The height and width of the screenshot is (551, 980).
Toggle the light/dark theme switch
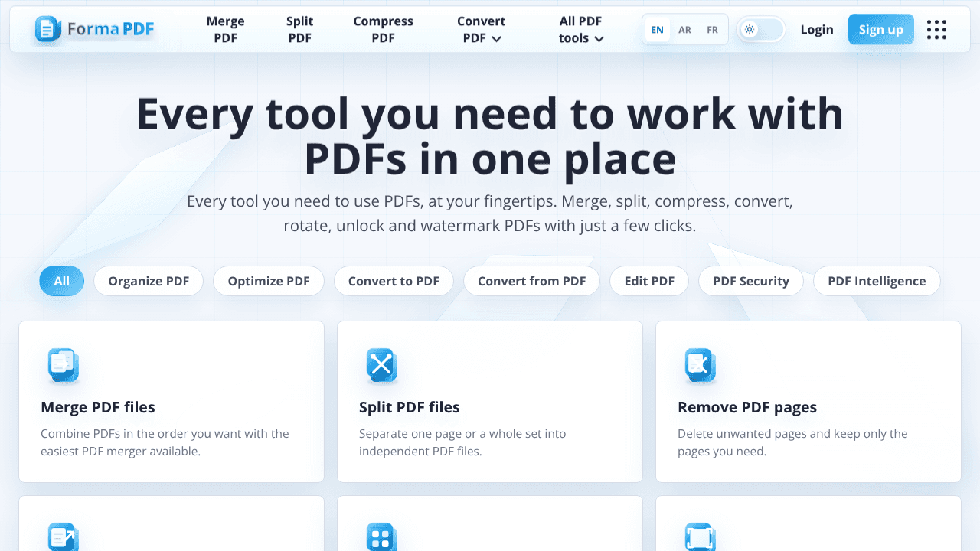761,30
